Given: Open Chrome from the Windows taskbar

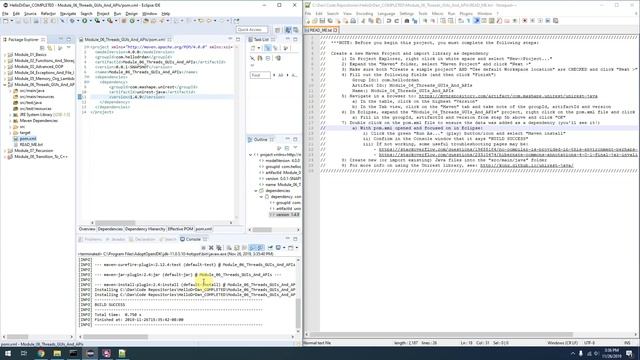Looking at the screenshot, I should click(x=41, y=353).
